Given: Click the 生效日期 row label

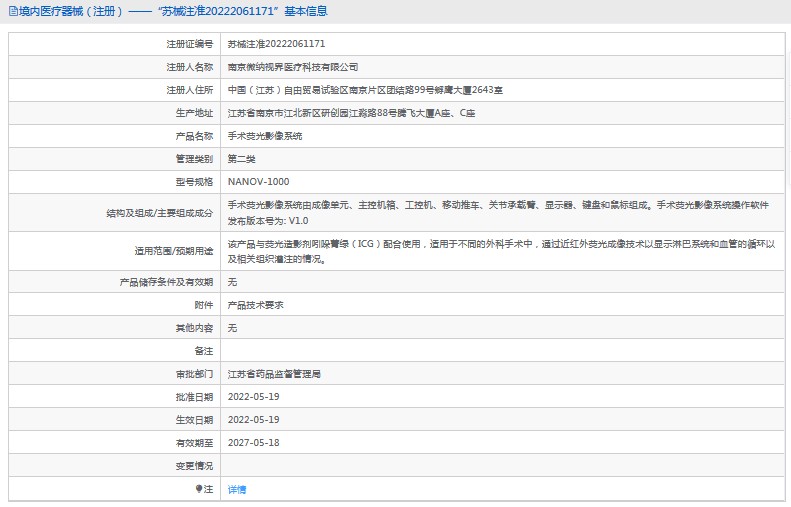Looking at the screenshot, I should click(x=194, y=420).
